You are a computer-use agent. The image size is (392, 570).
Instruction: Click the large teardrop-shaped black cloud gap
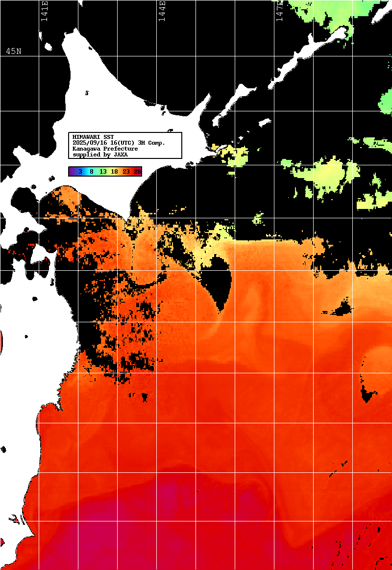click(220, 280)
